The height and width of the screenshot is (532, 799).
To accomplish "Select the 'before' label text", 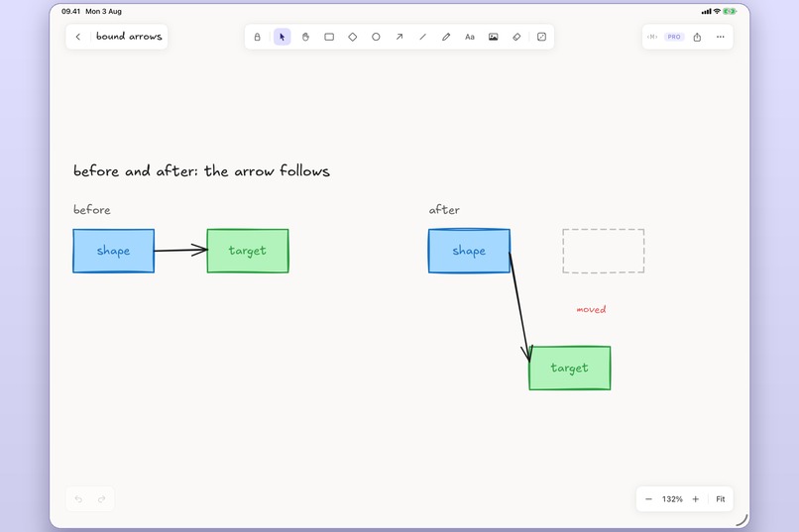I will [92, 209].
